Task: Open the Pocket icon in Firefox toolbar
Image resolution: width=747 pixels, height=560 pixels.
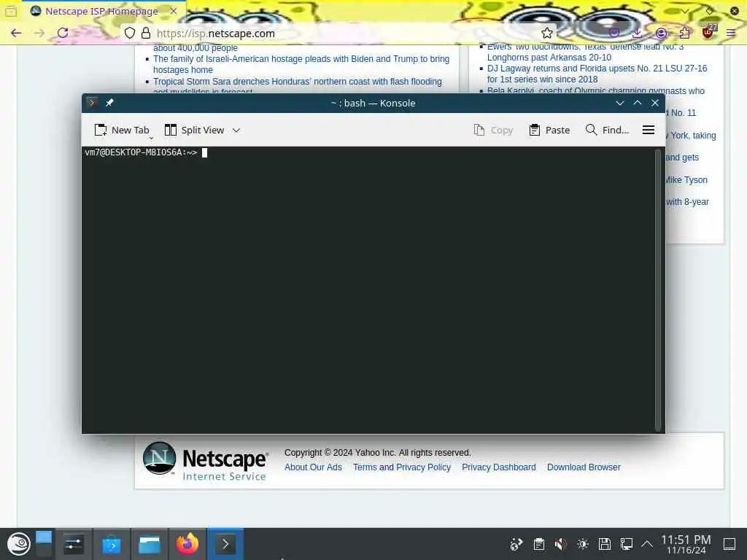Action: click(614, 33)
